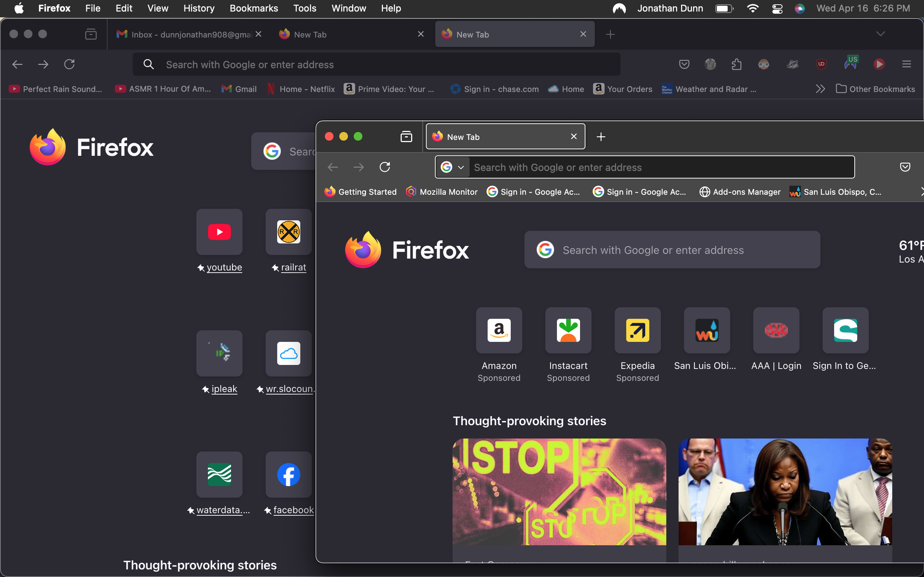Open the Amazon sponsored shortcut tile
The width and height of the screenshot is (924, 577).
tap(499, 330)
